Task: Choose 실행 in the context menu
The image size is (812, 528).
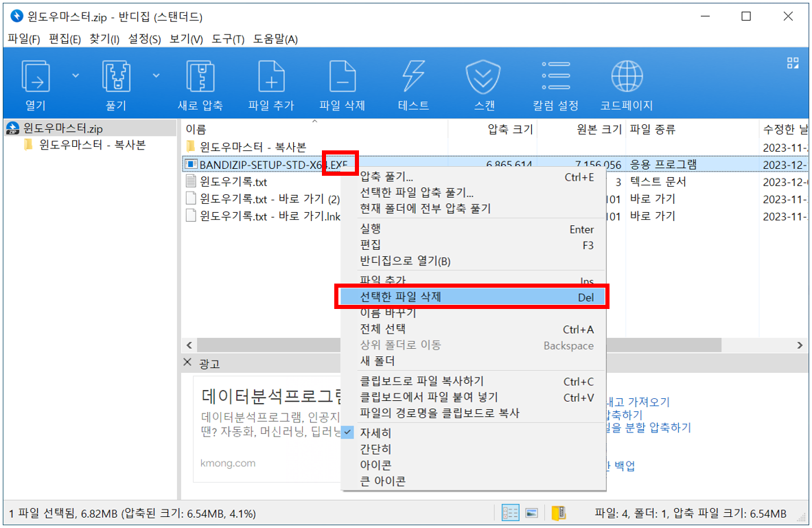Action: tap(474, 229)
